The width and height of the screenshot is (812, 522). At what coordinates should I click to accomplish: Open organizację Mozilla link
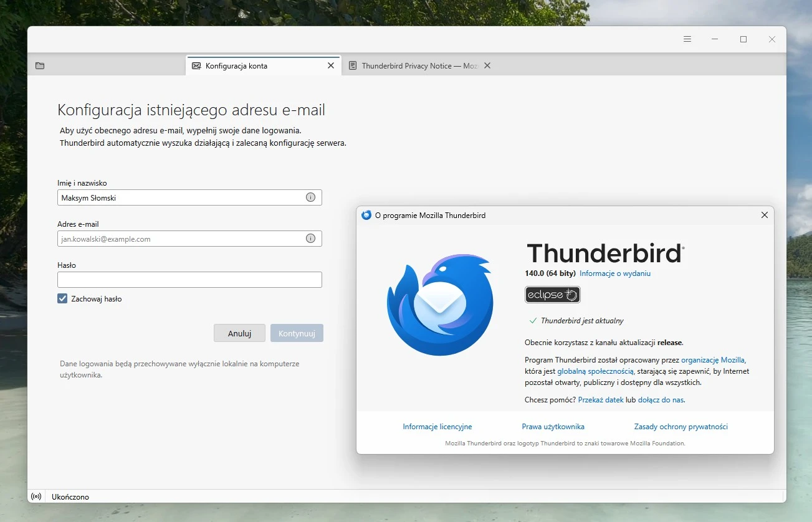713,360
